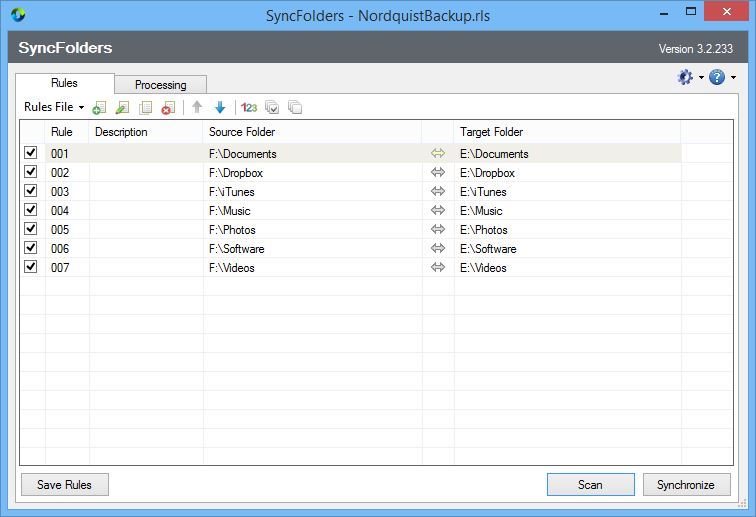Switch to the Processing tab
Viewport: 756px width, 517px height.
click(160, 85)
